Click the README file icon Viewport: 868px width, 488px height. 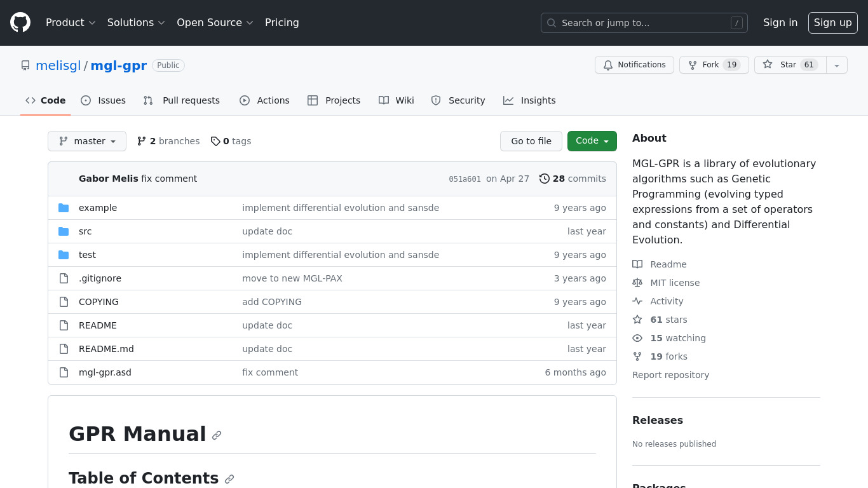(64, 325)
